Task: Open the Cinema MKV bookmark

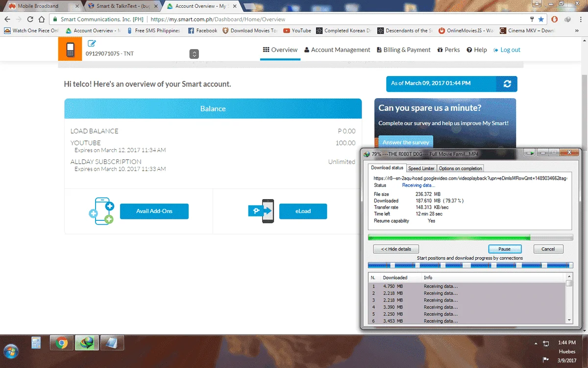Action: tap(527, 30)
